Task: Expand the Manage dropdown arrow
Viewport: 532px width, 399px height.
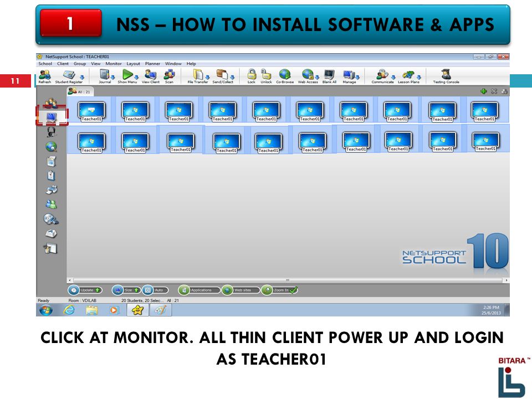Action: tap(357, 78)
